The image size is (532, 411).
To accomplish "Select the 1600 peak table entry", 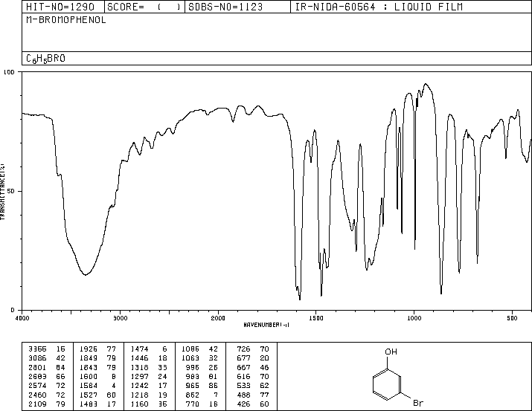I will (98, 376).
